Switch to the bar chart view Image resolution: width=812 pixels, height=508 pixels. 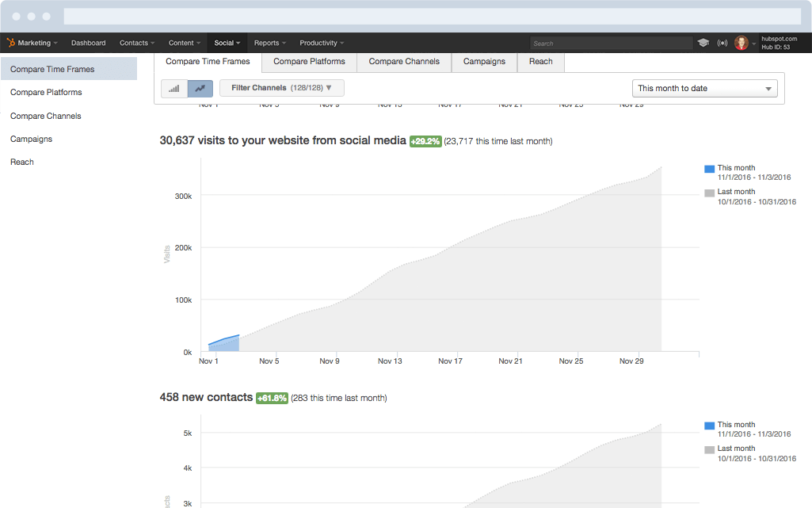click(173, 89)
